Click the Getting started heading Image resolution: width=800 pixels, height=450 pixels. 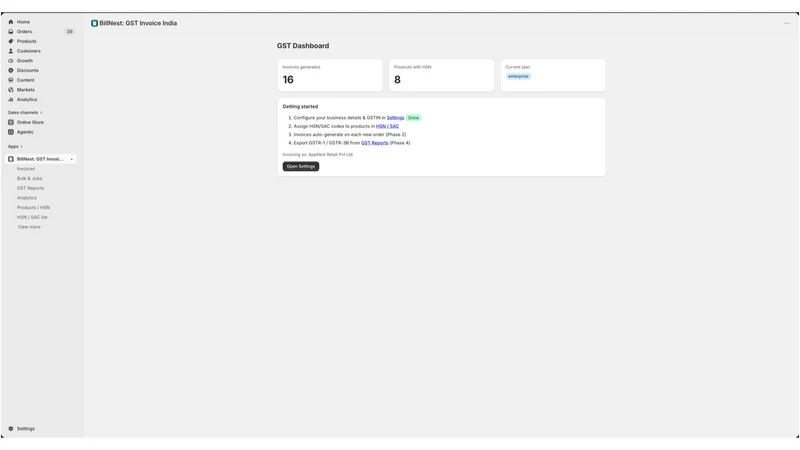pyautogui.click(x=301, y=107)
